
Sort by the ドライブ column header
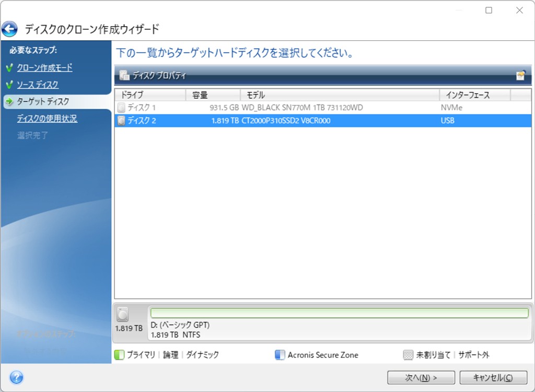tap(150, 95)
